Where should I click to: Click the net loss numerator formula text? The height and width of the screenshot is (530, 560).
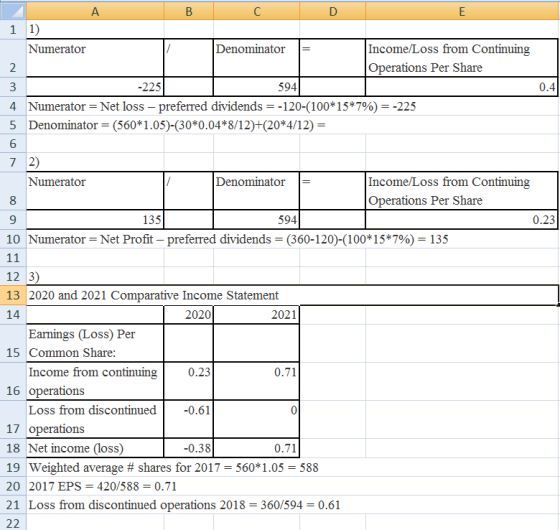222,106
